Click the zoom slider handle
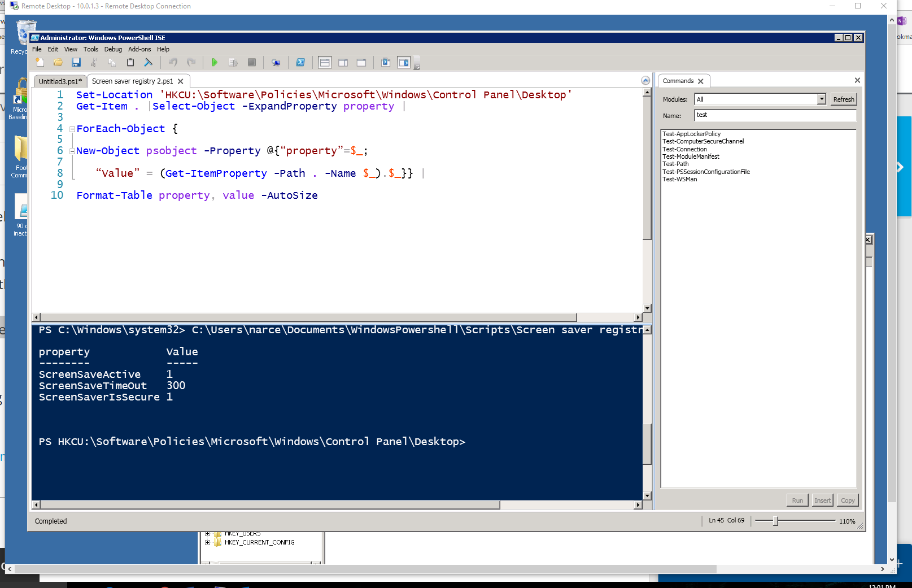This screenshot has height=588, width=912. pos(776,521)
